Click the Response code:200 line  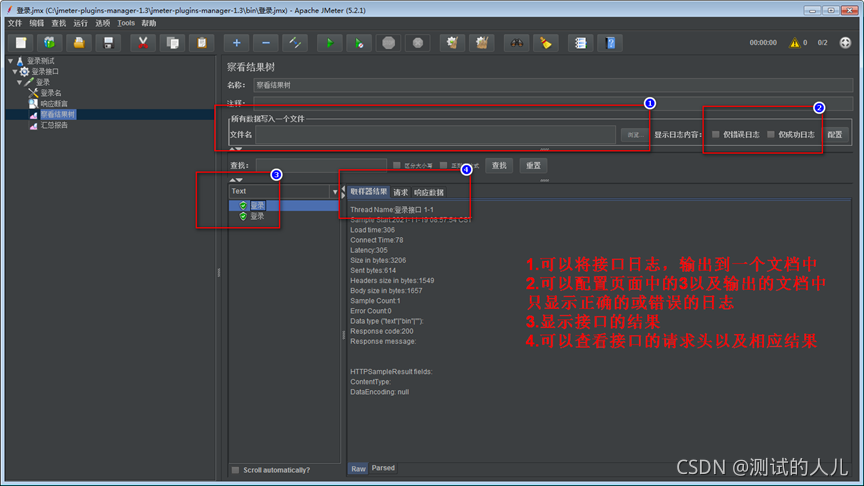pos(382,331)
